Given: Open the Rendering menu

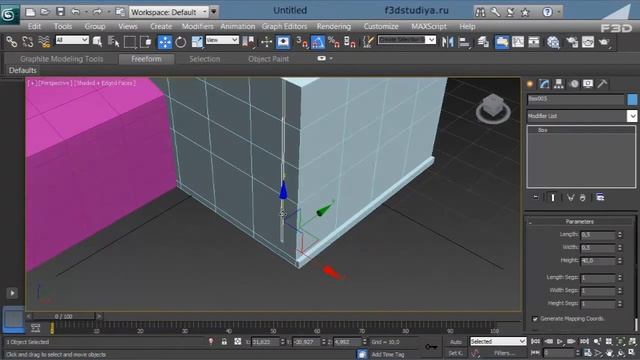Looking at the screenshot, I should (x=333, y=26).
